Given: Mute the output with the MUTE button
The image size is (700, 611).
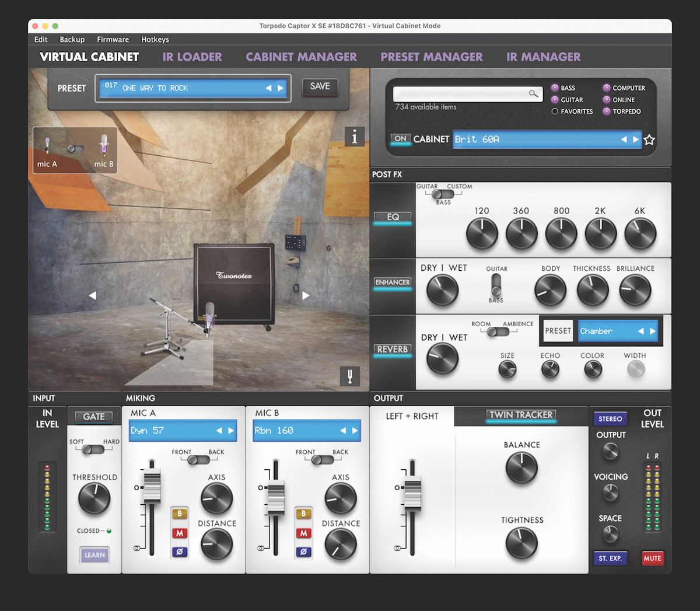Looking at the screenshot, I should 652,558.
